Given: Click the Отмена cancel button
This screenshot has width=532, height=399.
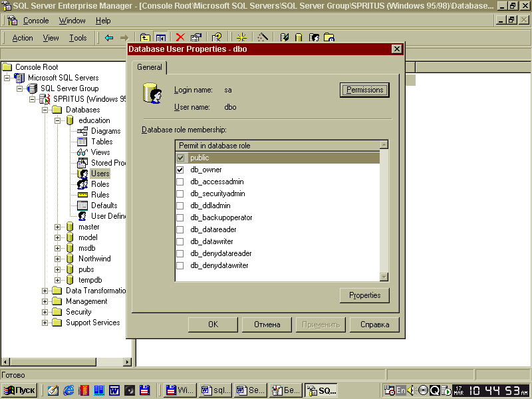Looking at the screenshot, I should (267, 325).
